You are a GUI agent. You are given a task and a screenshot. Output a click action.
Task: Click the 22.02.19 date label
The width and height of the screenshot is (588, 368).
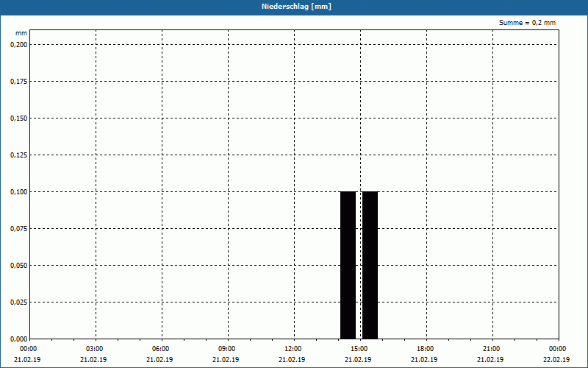(556, 360)
